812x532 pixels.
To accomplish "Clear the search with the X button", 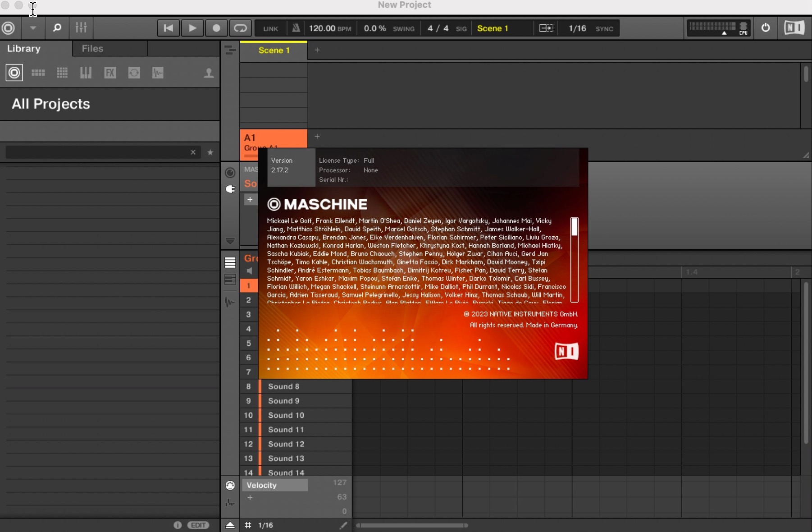I will [x=193, y=152].
